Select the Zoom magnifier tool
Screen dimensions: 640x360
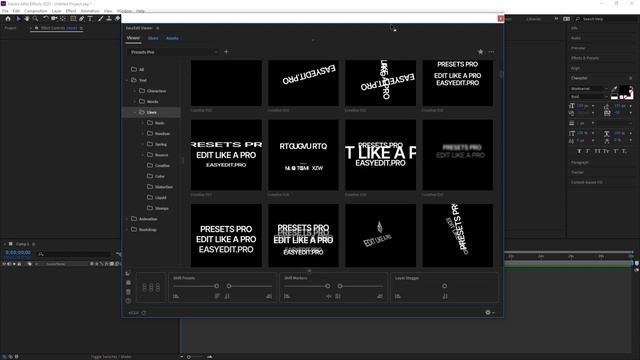36,19
